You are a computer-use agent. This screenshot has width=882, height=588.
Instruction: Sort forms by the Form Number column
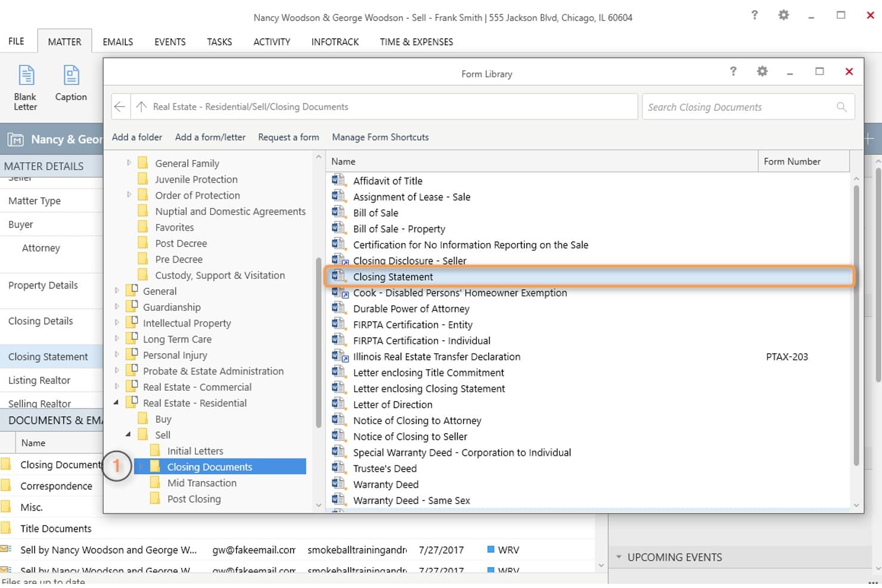(803, 161)
